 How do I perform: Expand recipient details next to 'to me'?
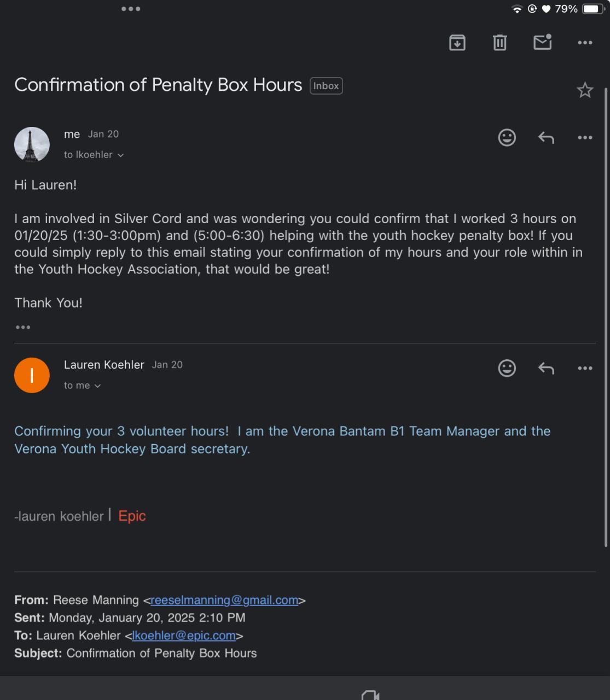tap(97, 386)
